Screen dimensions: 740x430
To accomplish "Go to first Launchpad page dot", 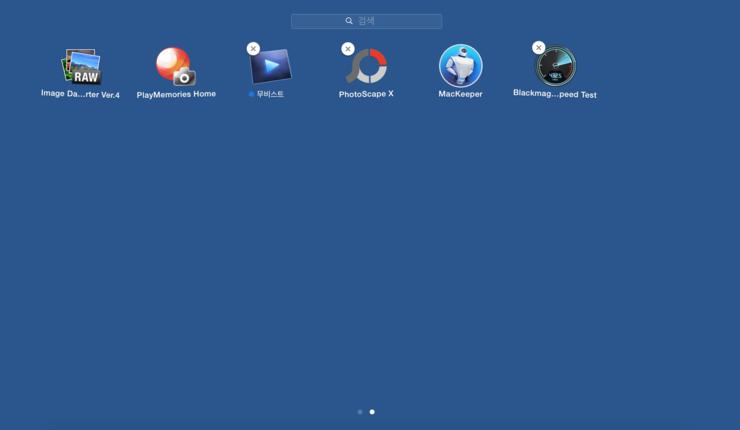I will coord(360,412).
